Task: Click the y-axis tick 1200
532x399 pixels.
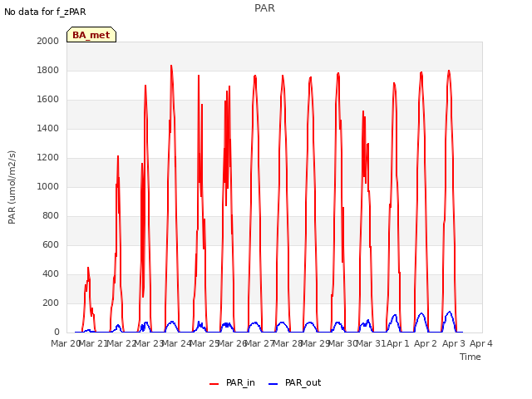Action: coord(48,157)
